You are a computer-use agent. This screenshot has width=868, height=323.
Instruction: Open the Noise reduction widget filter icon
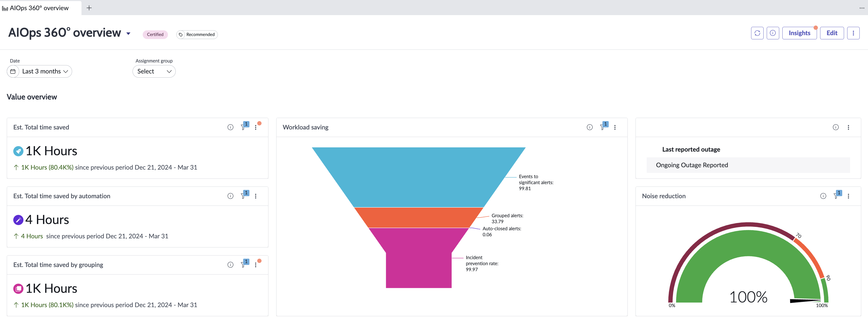point(836,196)
